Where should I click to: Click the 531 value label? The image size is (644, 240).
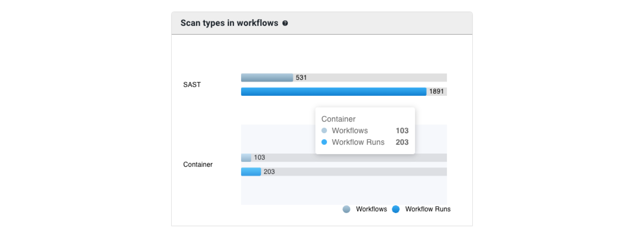(x=301, y=78)
